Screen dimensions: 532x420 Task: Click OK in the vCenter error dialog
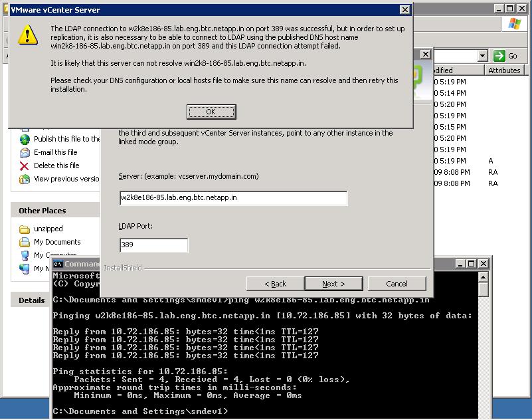click(x=211, y=111)
